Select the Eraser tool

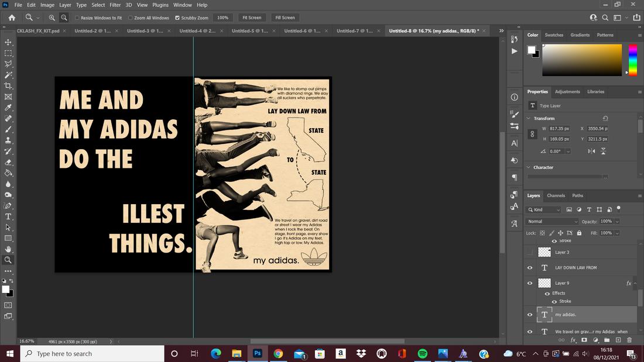pyautogui.click(x=8, y=162)
